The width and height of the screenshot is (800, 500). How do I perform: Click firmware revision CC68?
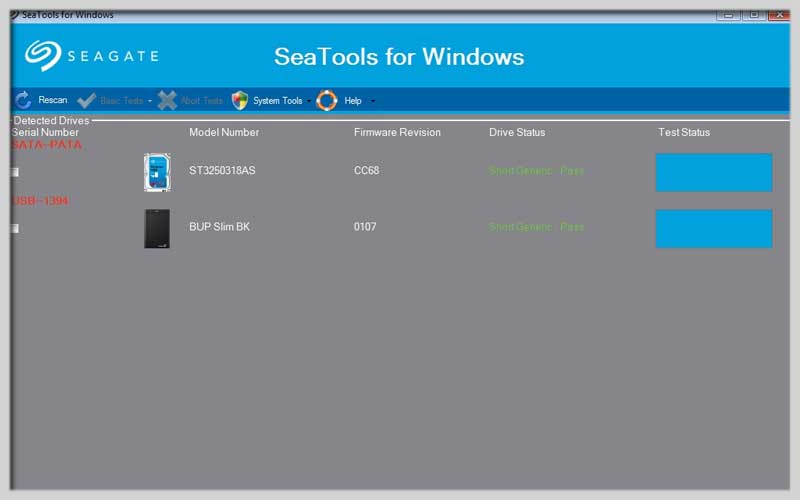(x=366, y=170)
